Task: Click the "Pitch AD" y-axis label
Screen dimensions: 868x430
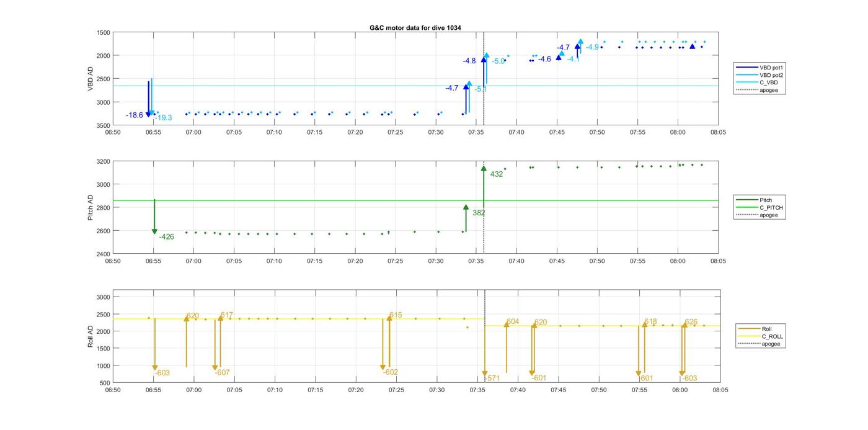Action: tap(91, 207)
